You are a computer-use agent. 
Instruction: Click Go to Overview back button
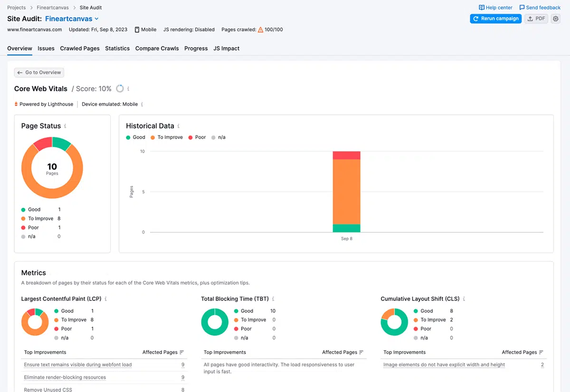point(39,73)
